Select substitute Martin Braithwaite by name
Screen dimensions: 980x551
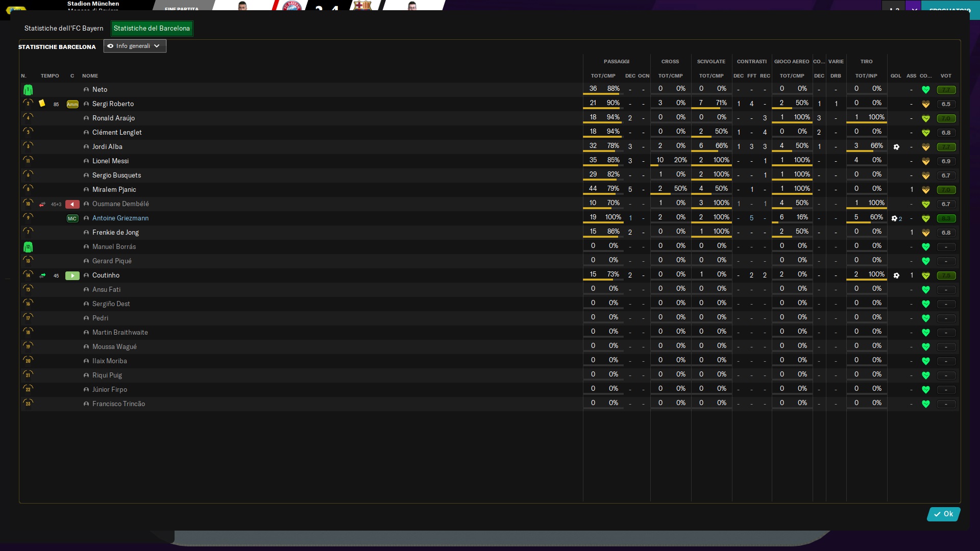point(120,333)
